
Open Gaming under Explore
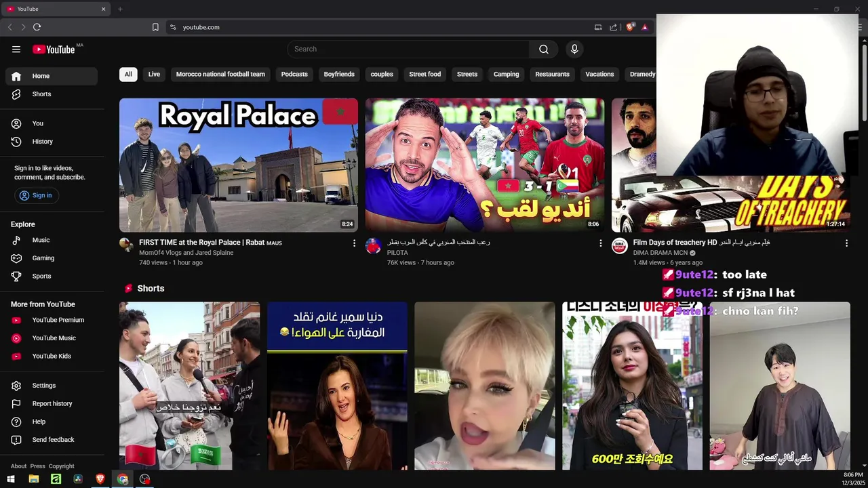click(52, 258)
